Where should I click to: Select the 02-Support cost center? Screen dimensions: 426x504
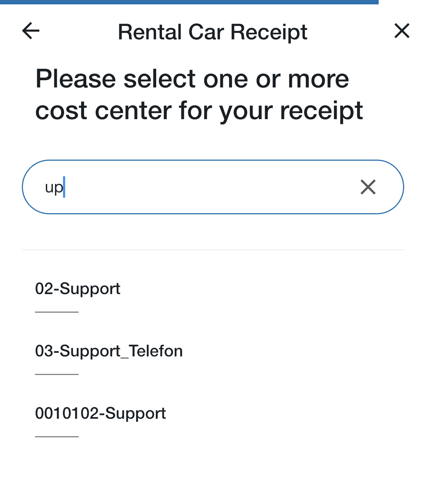pyautogui.click(x=78, y=289)
